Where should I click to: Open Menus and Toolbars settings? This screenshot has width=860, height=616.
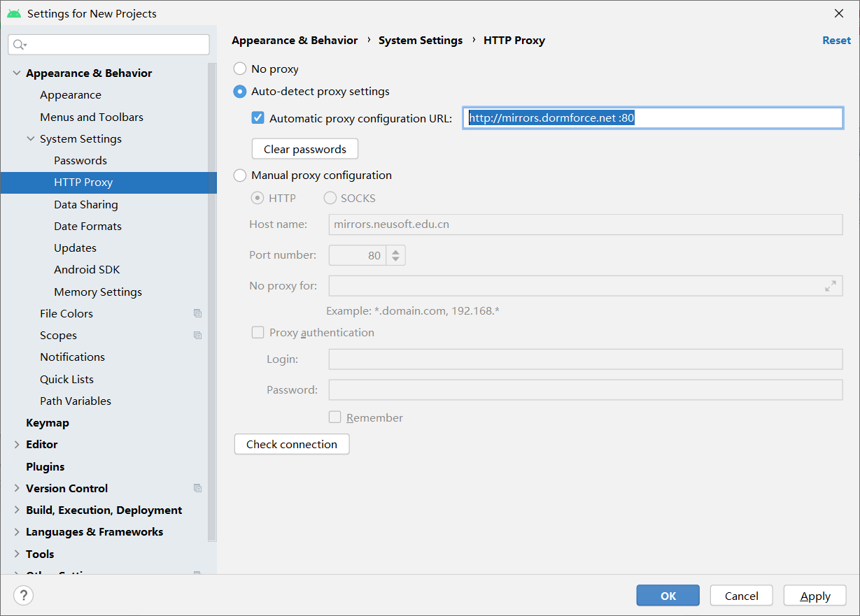click(92, 117)
